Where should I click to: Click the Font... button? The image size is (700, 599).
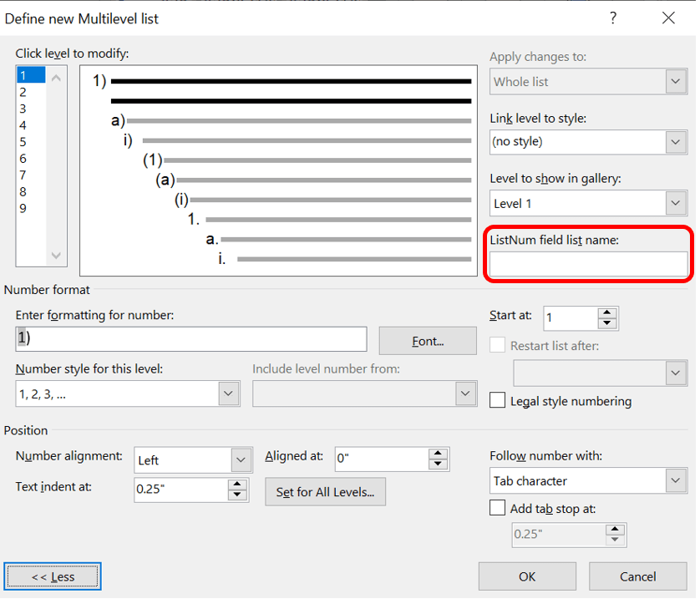click(427, 341)
